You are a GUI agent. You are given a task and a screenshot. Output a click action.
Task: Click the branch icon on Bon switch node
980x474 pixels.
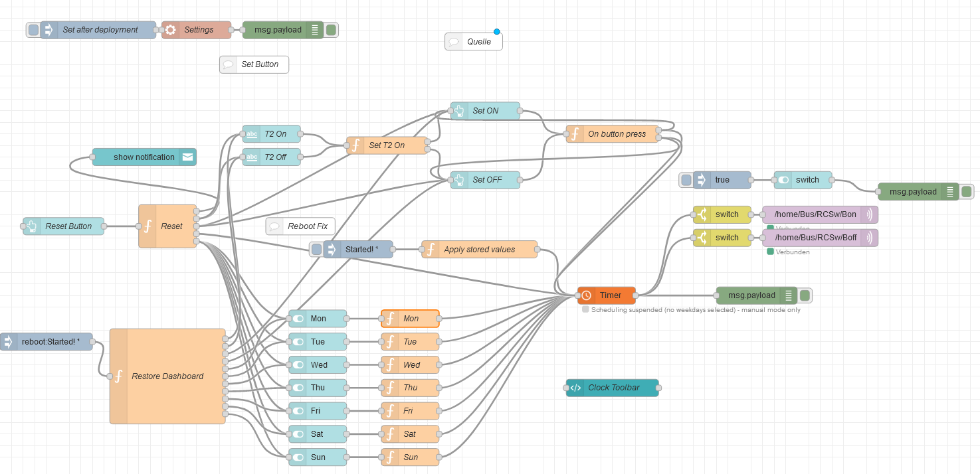[x=702, y=214]
